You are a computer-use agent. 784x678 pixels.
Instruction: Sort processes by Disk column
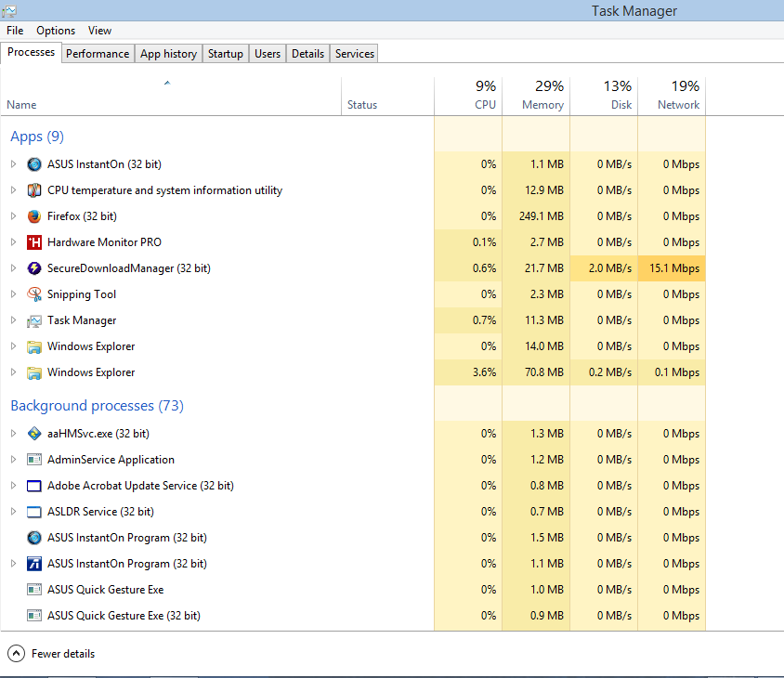pyautogui.click(x=604, y=97)
